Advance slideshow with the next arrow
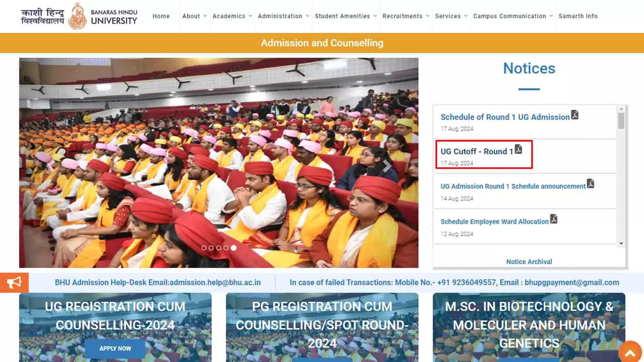Screen dimensions: 644x362 (x=387, y=166)
